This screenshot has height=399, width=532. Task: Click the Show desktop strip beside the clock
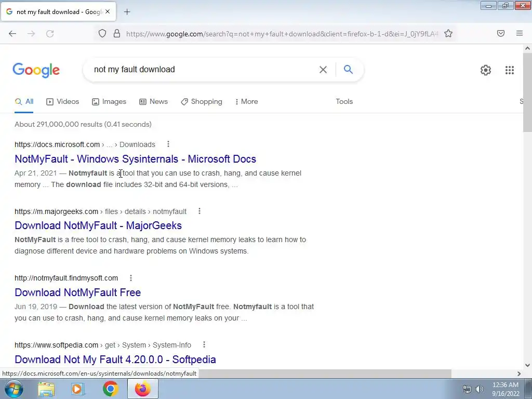click(x=528, y=389)
